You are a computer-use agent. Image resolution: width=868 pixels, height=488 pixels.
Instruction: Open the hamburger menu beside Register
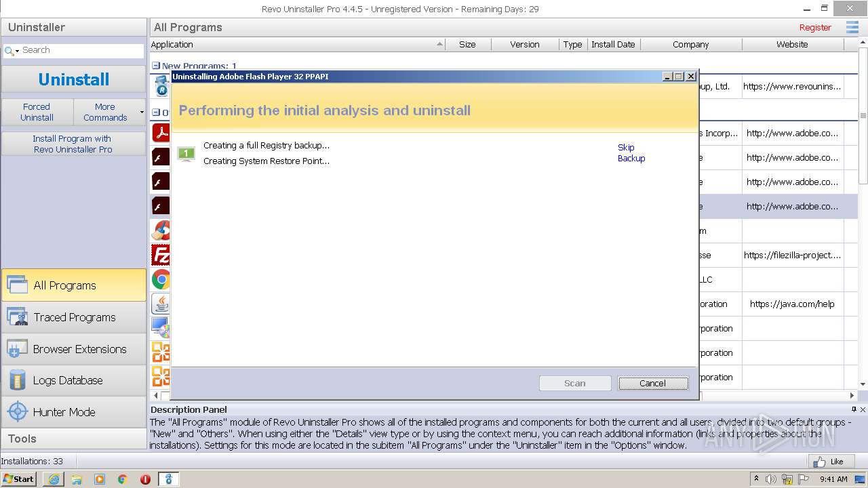pos(852,27)
